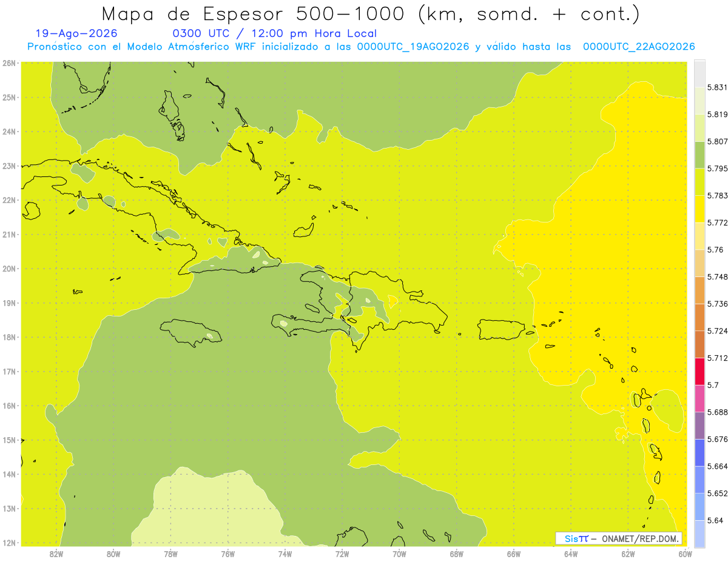Click legend value 5.676
Viewport: 728px width, 562px height.
(717, 439)
